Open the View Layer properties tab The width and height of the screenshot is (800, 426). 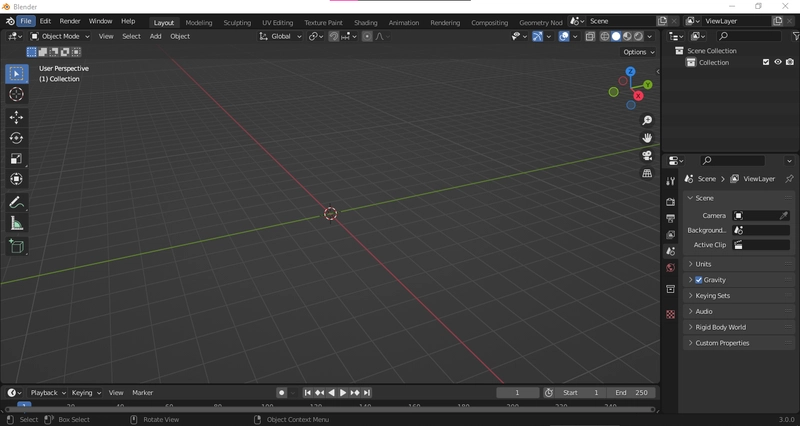[x=670, y=235]
